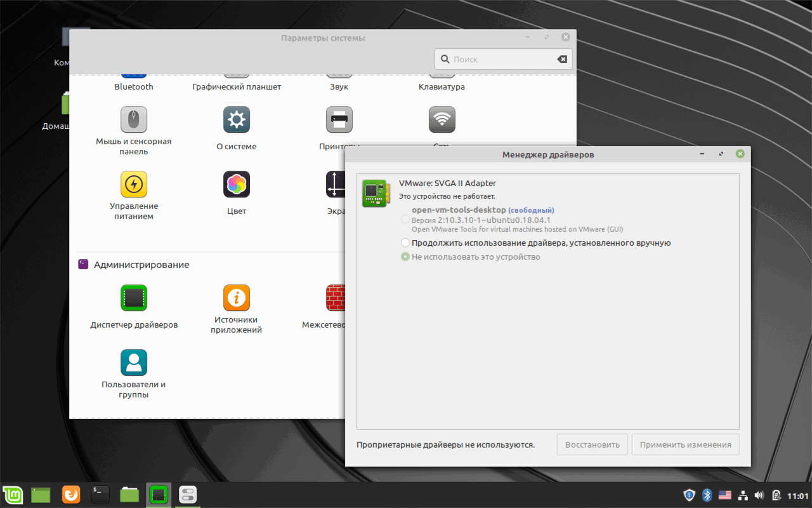The width and height of the screenshot is (812, 508).
Task: Open the Цвет settings icon
Action: [x=236, y=185]
